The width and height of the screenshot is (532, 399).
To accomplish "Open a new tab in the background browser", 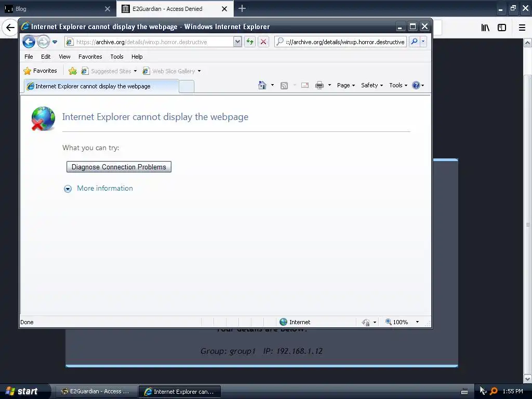I will click(242, 8).
